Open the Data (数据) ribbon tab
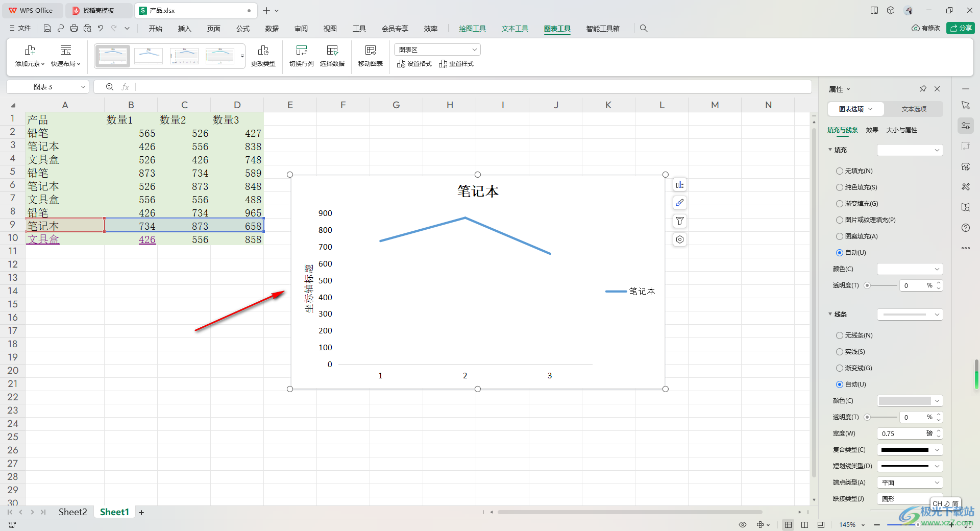The width and height of the screenshot is (980, 531). [272, 29]
